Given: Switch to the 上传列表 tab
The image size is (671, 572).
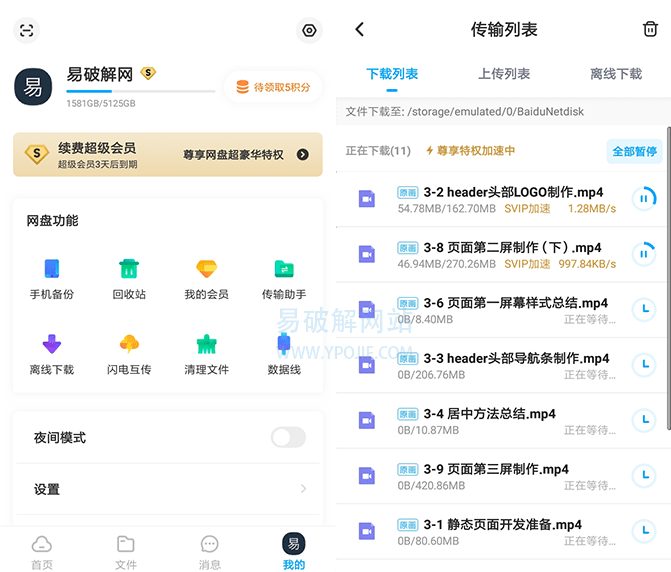Looking at the screenshot, I should point(504,74).
